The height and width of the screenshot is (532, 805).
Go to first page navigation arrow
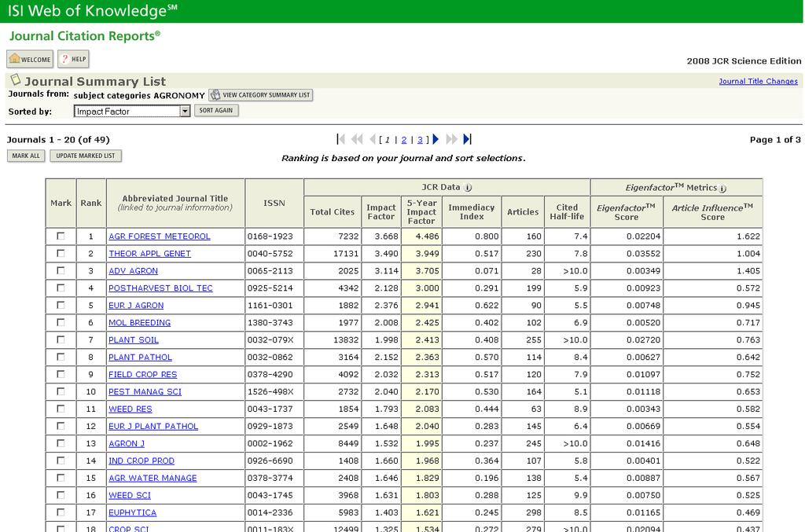(341, 139)
